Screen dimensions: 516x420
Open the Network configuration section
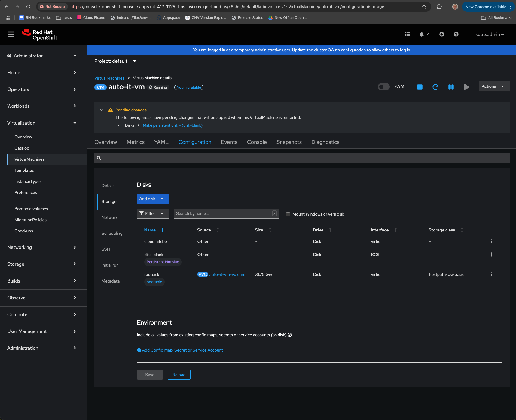pyautogui.click(x=109, y=217)
